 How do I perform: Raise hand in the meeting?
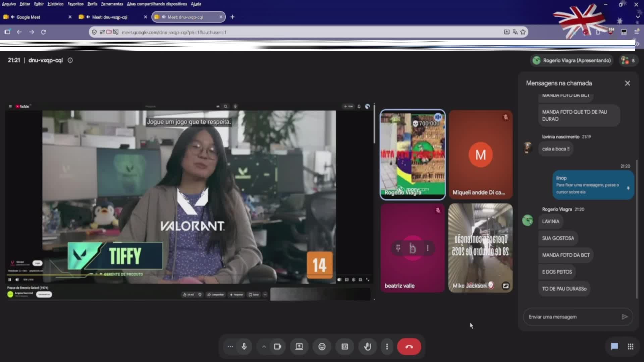(x=368, y=347)
